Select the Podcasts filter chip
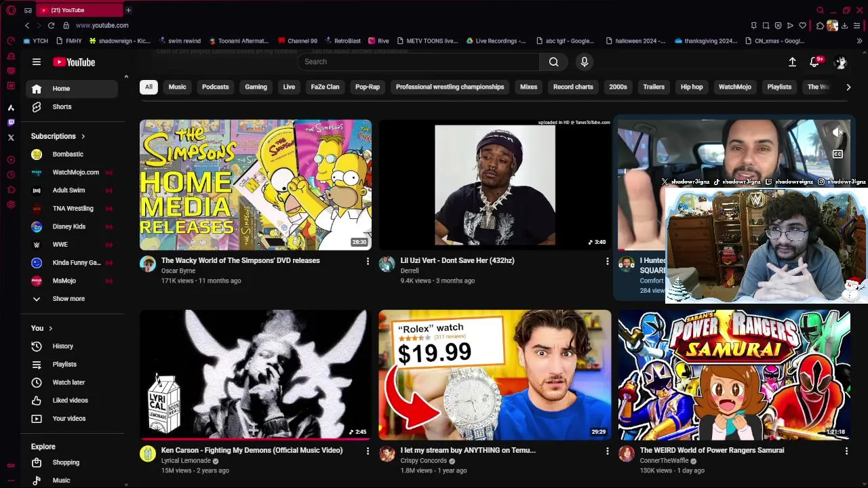Viewport: 868px width, 488px height. 215,87
